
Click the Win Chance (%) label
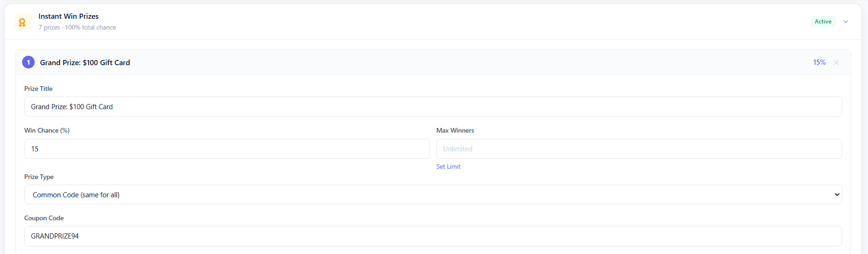[47, 130]
